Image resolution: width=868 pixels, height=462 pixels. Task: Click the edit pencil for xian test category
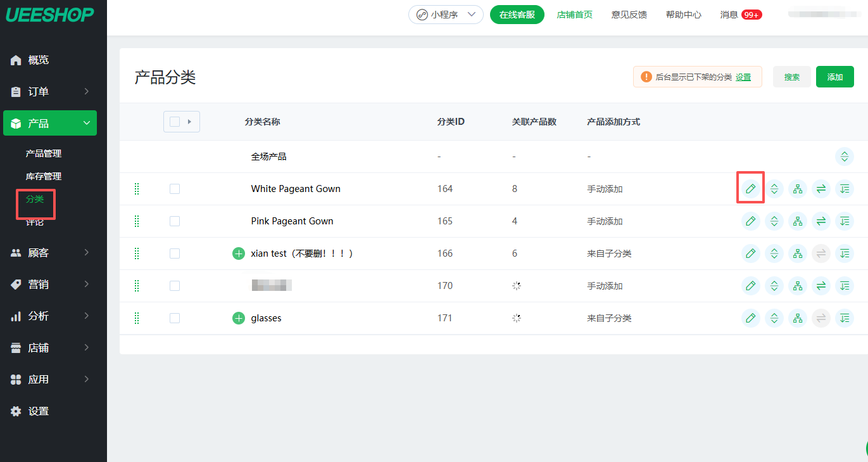coord(750,253)
